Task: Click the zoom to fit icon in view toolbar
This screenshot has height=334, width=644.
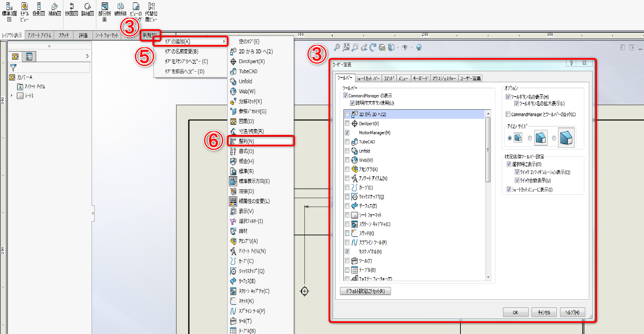Action: [x=346, y=48]
